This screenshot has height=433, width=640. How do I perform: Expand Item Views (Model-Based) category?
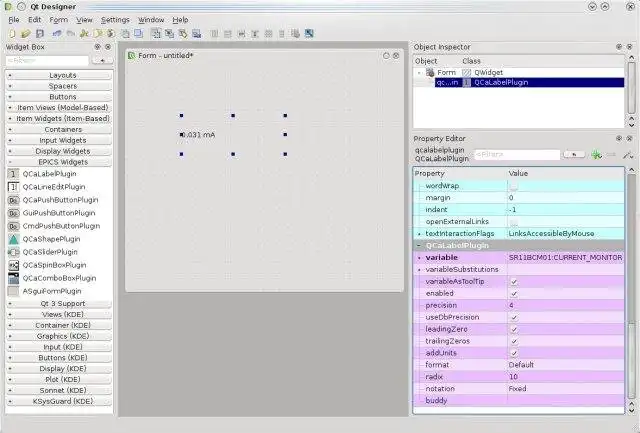[59, 108]
